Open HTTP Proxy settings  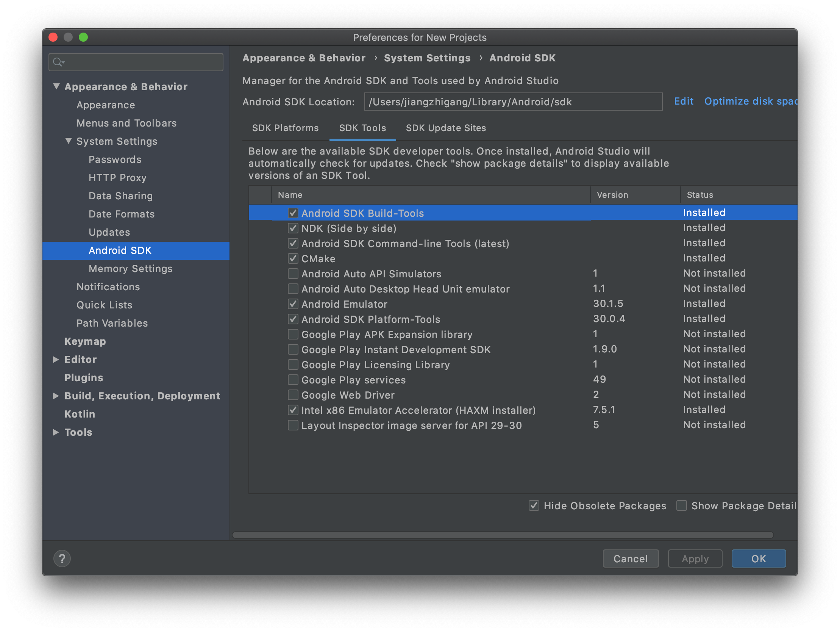click(x=117, y=177)
